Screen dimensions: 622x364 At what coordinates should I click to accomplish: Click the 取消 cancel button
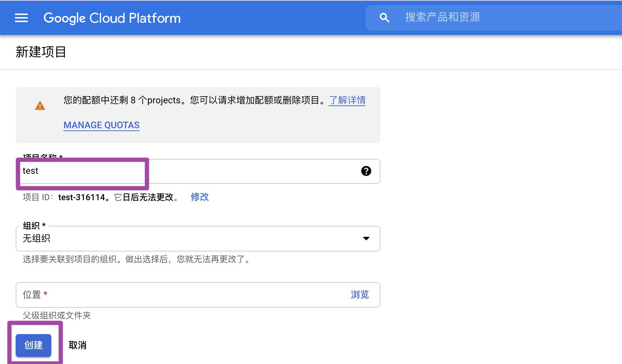(x=77, y=345)
